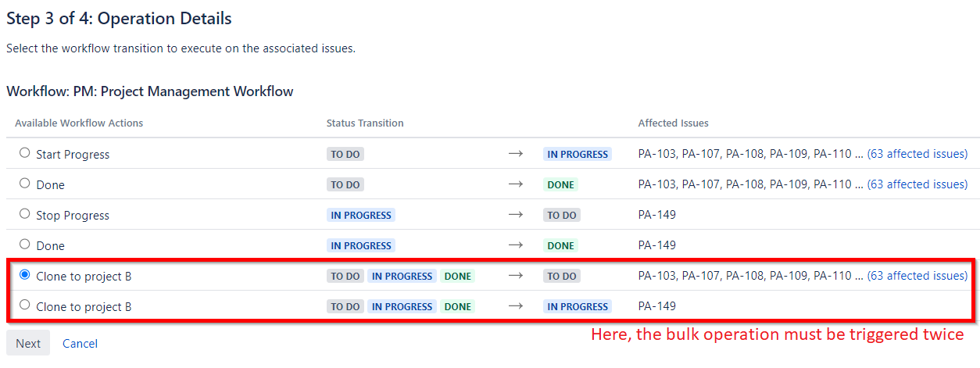The width and height of the screenshot is (980, 368).
Task: Select Done radio for In Progress transition
Action: 25,245
